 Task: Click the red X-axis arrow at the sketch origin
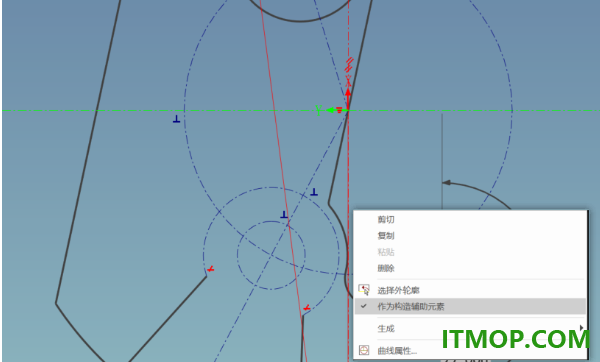click(348, 99)
